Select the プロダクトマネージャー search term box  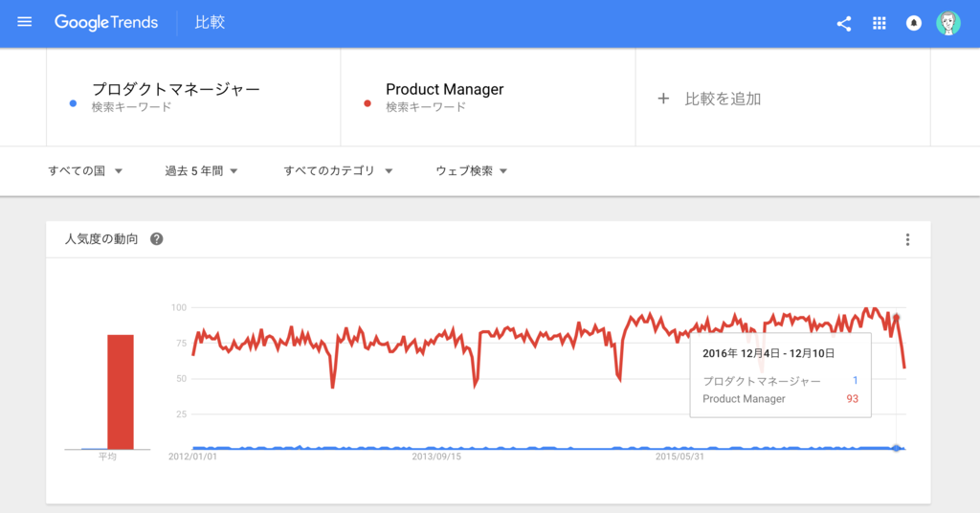[193, 97]
